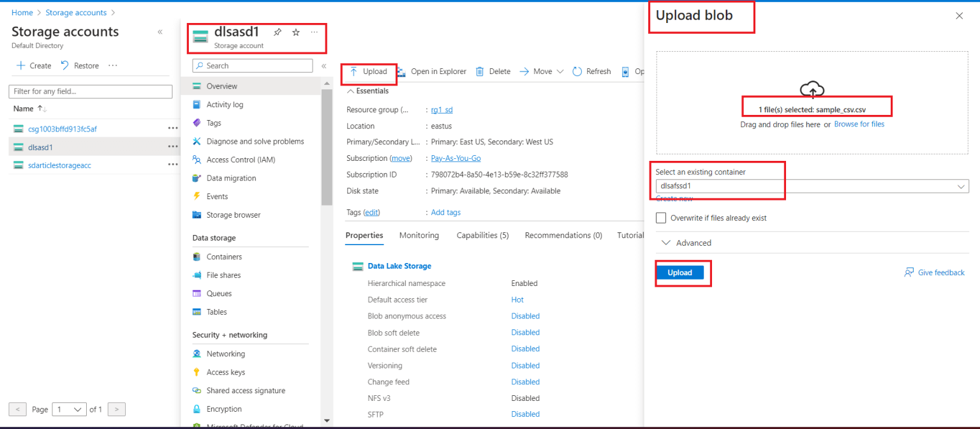Image resolution: width=980 pixels, height=429 pixels.
Task: Open File shares
Action: 223,275
